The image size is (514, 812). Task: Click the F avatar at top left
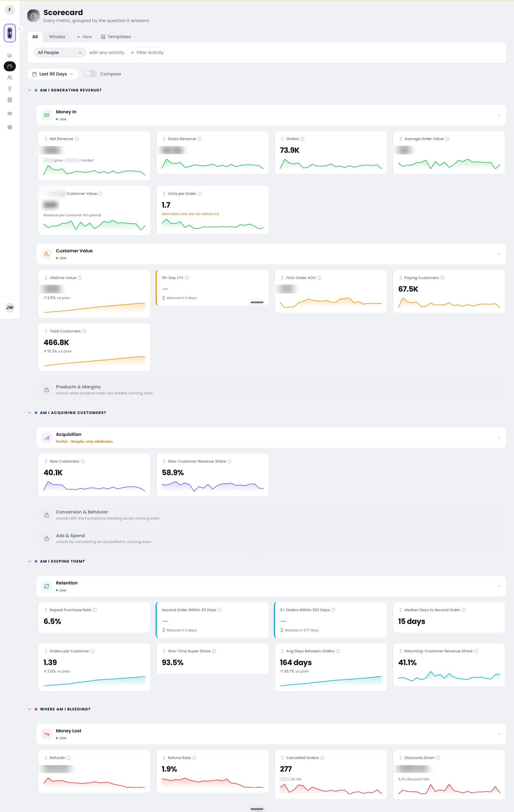[x=10, y=10]
